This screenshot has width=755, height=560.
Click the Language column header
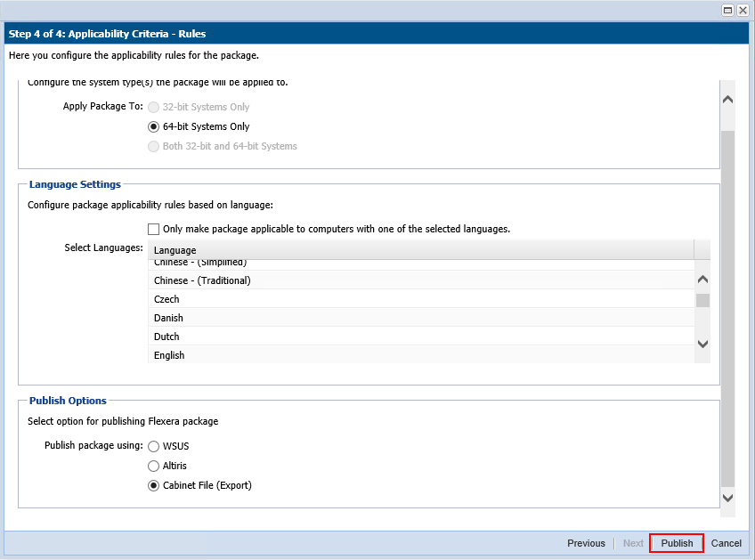coord(420,250)
